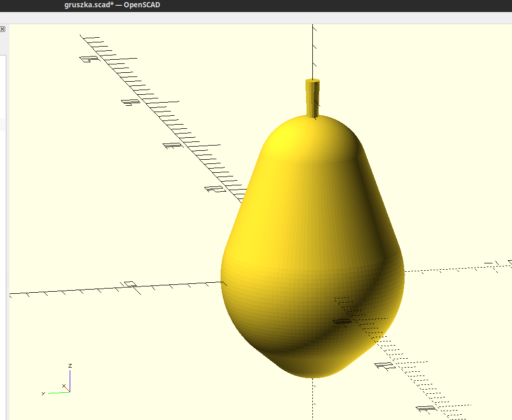Image resolution: width=512 pixels, height=420 pixels.
Task: Click the vertical Z axis line above the stem
Action: pos(313,52)
